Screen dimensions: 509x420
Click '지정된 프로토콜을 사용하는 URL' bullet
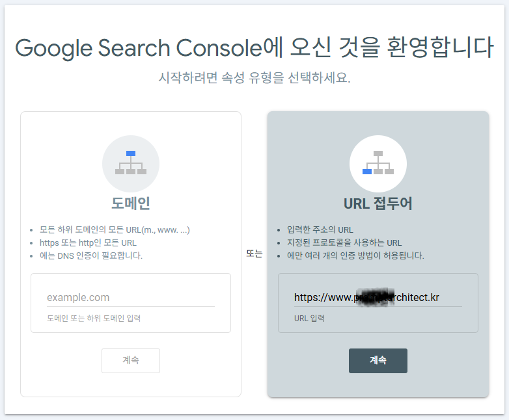344,243
